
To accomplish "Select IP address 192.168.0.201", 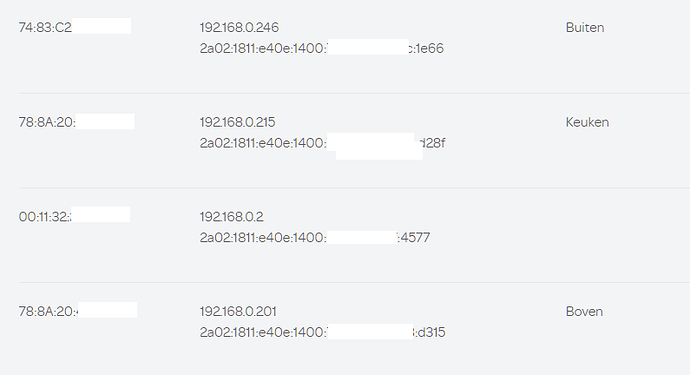I will [x=238, y=311].
